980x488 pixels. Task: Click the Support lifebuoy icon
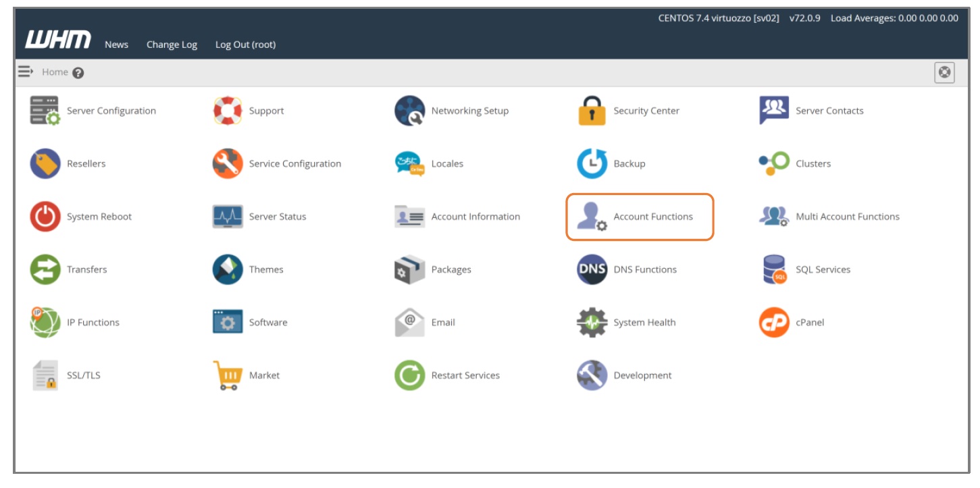tap(228, 111)
